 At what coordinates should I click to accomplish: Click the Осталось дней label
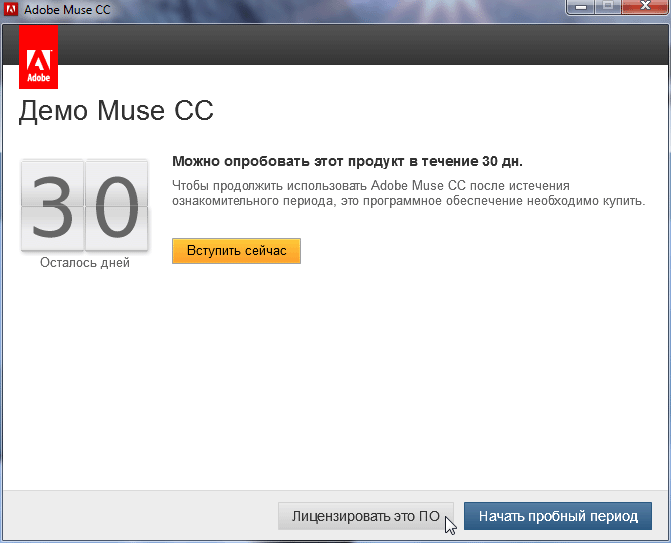tap(85, 262)
